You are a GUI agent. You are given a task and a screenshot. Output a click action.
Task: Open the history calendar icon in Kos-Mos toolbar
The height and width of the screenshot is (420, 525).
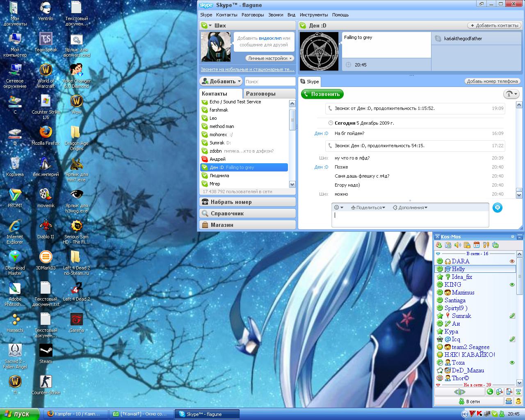pyautogui.click(x=476, y=245)
